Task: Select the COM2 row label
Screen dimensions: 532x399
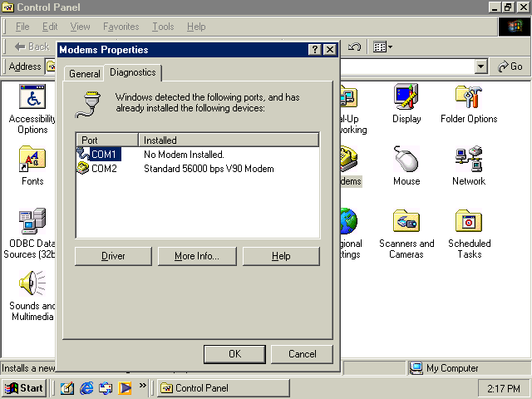Action: [104, 169]
